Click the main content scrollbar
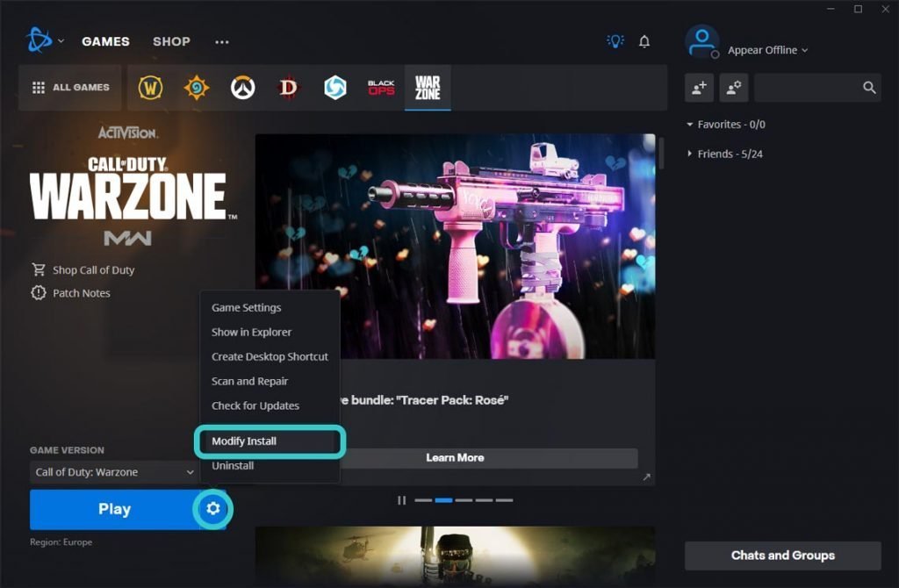Image resolution: width=899 pixels, height=588 pixels. pyautogui.click(x=661, y=154)
